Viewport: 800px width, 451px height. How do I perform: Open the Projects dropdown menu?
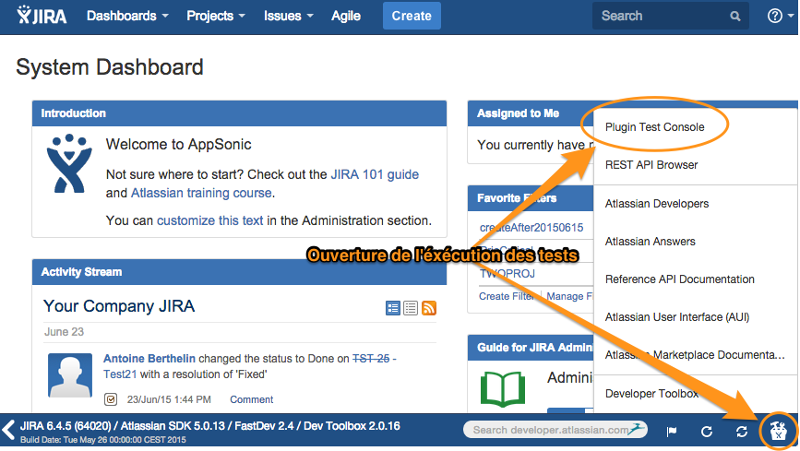point(216,16)
